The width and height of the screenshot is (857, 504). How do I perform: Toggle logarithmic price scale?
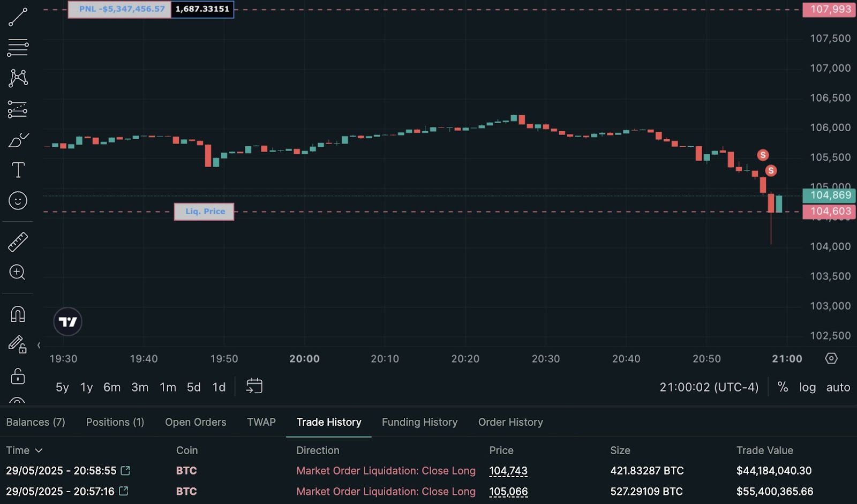click(808, 387)
